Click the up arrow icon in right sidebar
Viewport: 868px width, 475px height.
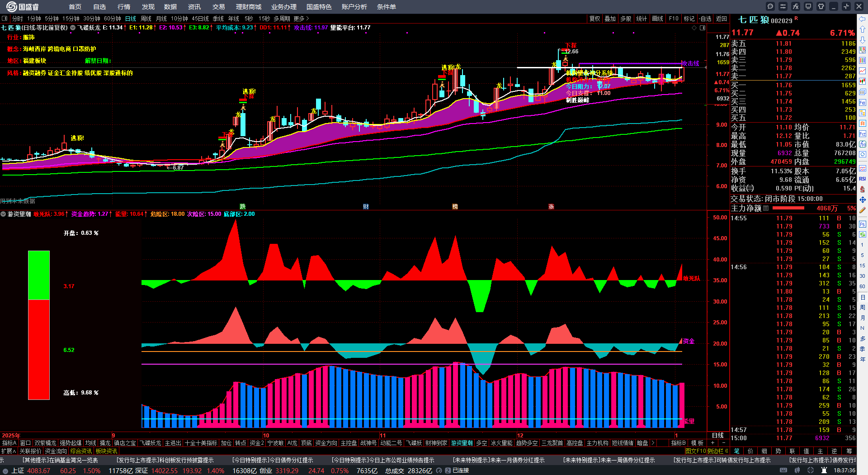coord(863,29)
